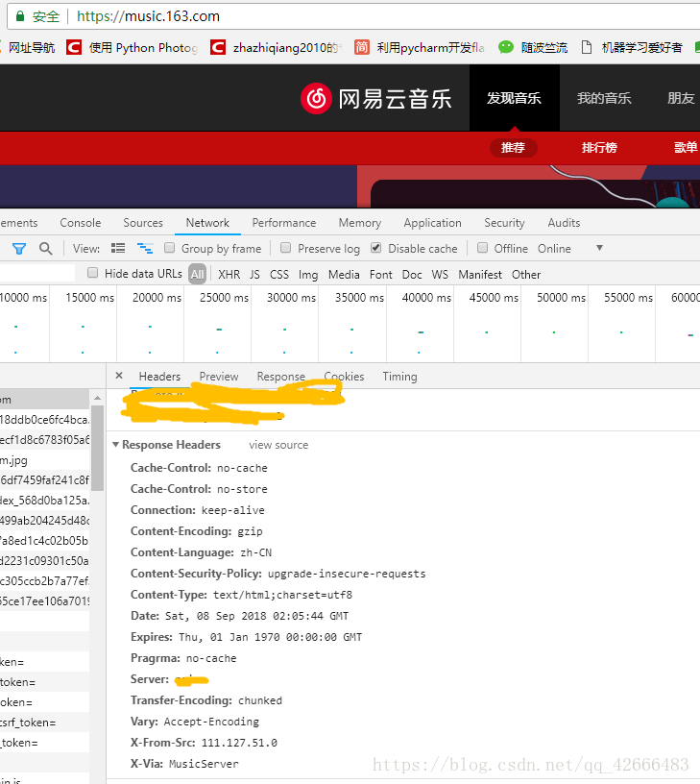The width and height of the screenshot is (700, 784).
Task: Filter requests by WS
Action: (440, 275)
